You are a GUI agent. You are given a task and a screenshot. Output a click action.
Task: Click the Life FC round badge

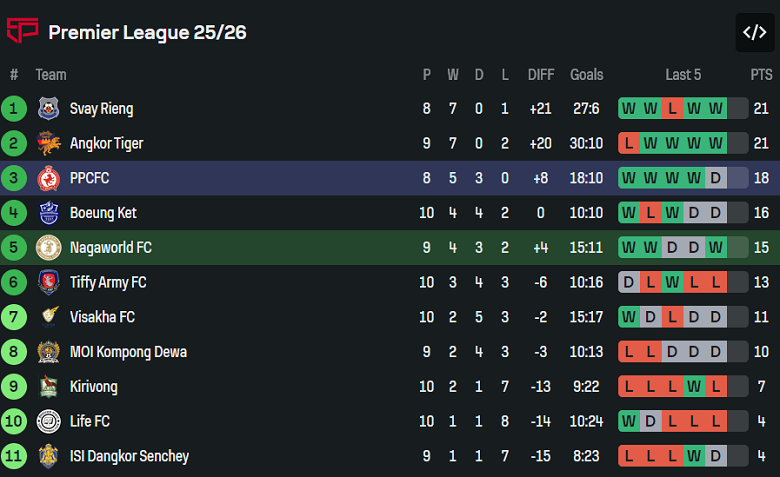(48, 422)
